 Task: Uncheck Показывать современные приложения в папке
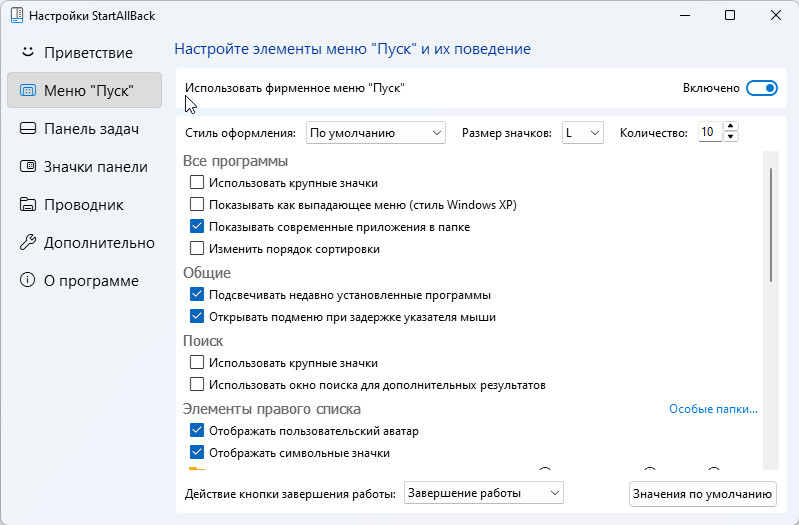(x=197, y=226)
